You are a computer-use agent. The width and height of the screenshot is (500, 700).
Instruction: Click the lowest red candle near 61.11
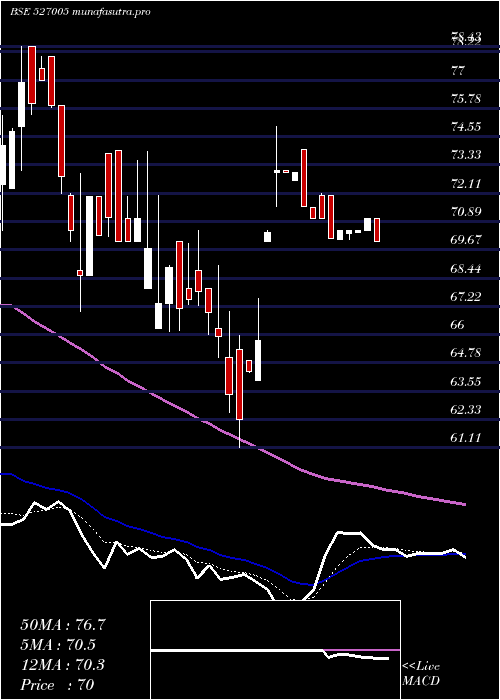[x=239, y=384]
